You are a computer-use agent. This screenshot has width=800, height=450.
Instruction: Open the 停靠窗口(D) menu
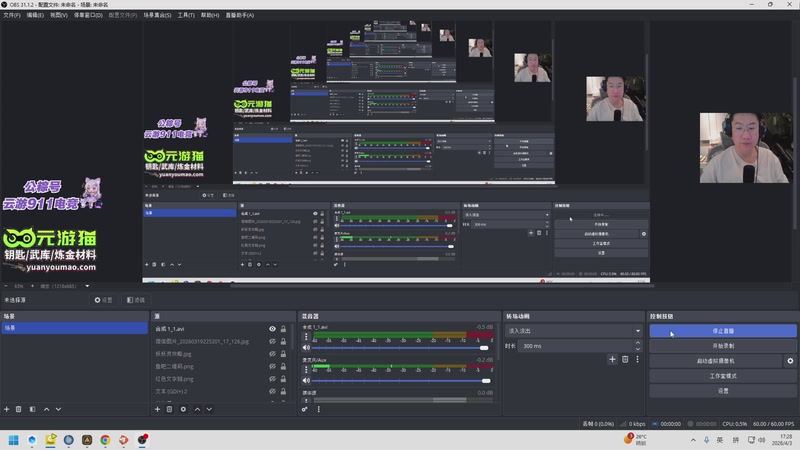pos(88,15)
